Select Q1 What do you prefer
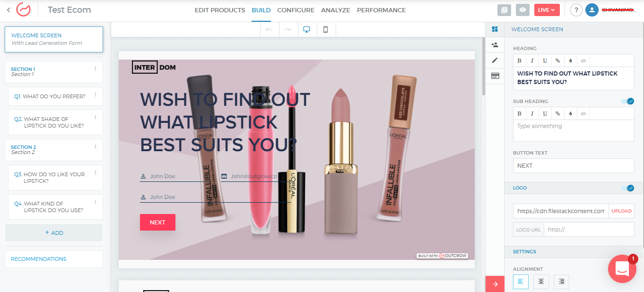This screenshot has height=292, width=644. coord(55,96)
